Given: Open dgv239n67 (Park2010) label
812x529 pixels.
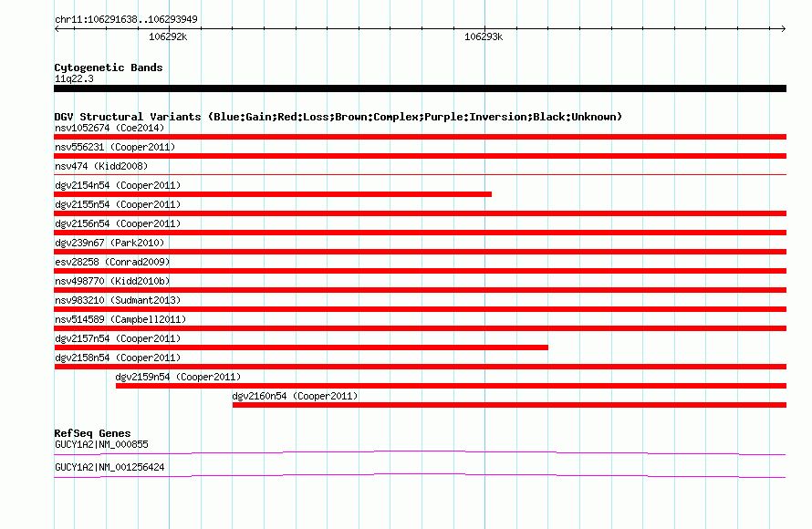Looking at the screenshot, I should [109, 243].
